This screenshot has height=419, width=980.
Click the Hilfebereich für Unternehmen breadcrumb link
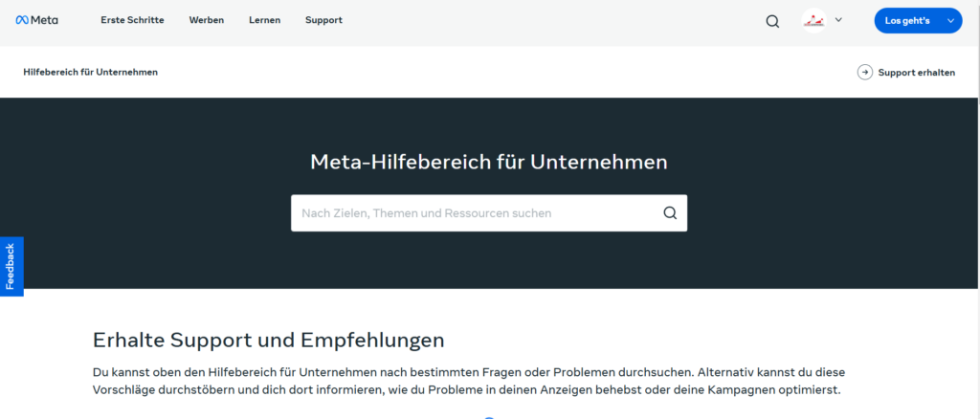tap(91, 72)
